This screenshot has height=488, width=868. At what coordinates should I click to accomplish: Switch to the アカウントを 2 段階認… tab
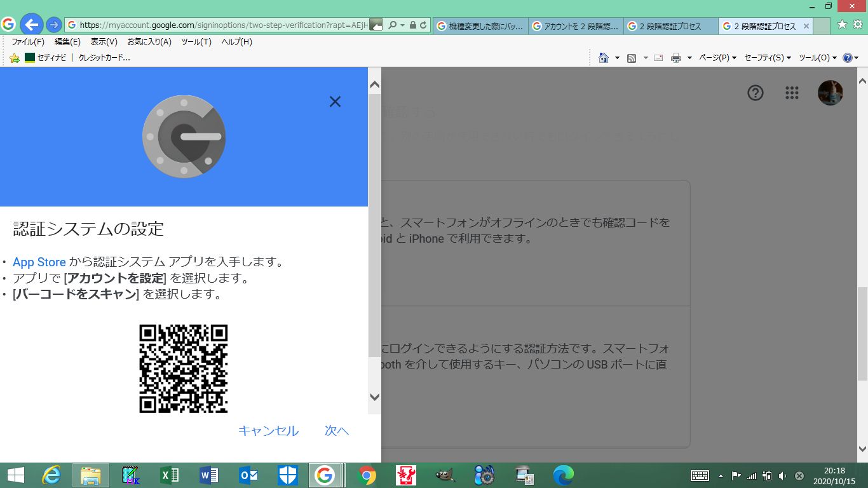(x=575, y=26)
